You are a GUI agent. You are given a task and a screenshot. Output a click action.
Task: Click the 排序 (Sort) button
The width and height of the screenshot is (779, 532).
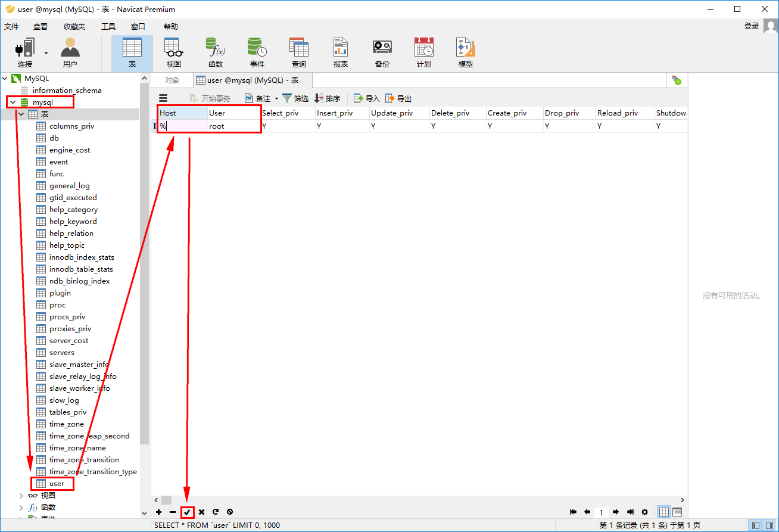pyautogui.click(x=328, y=99)
